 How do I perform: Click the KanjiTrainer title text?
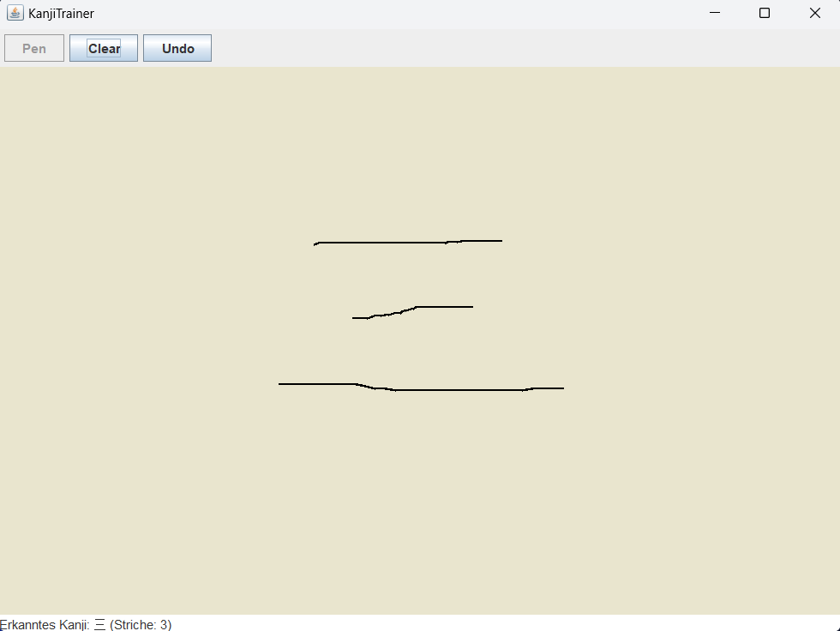pyautogui.click(x=61, y=14)
